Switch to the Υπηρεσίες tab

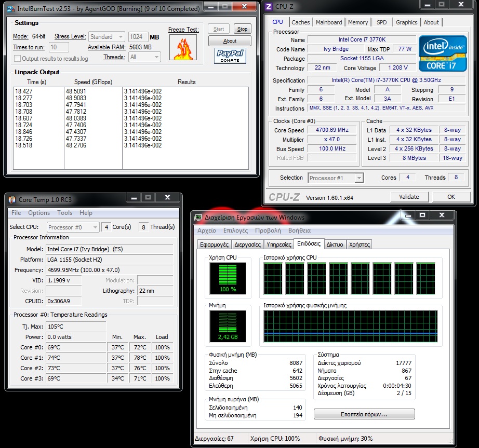(x=279, y=245)
